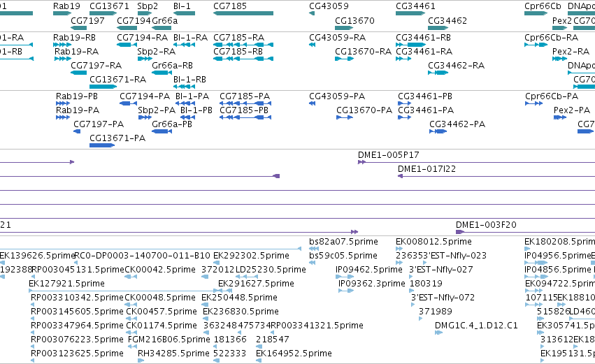This screenshot has width=595, height=364.
Task: Select the CG13670 gene feature
Action: coord(344,28)
